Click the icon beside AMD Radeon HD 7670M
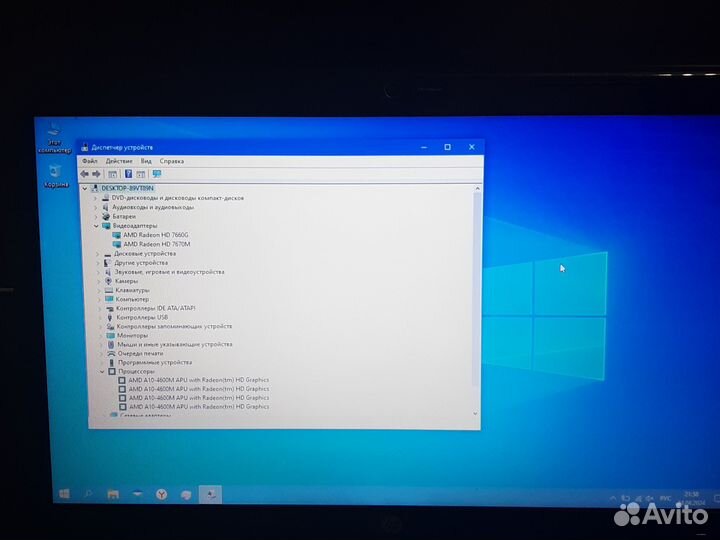 (117, 244)
